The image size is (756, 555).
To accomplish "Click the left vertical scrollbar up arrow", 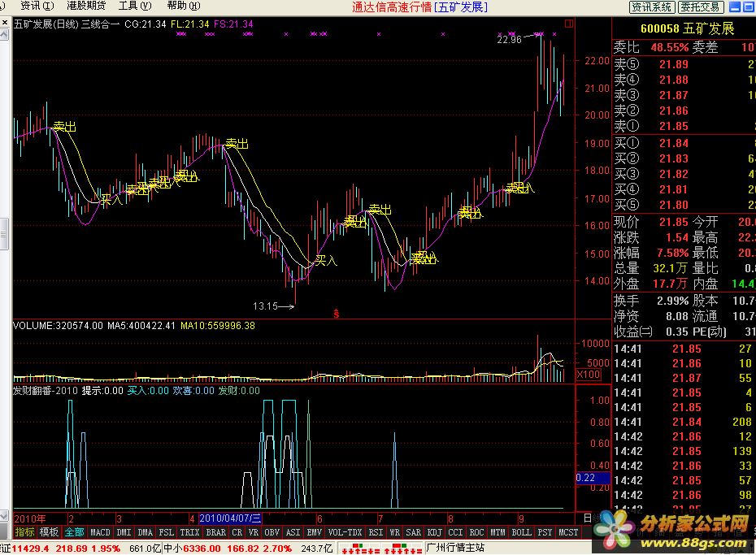I will 4,35.
